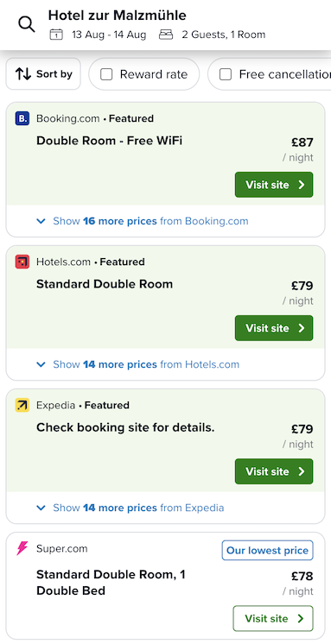This screenshot has height=644, width=331.
Task: Tick the Free cancellation checkbox
Action: click(226, 74)
